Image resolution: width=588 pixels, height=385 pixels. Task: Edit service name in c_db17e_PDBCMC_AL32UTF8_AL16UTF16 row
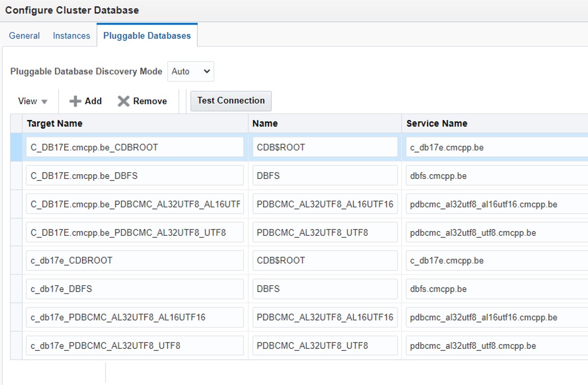[497, 317]
